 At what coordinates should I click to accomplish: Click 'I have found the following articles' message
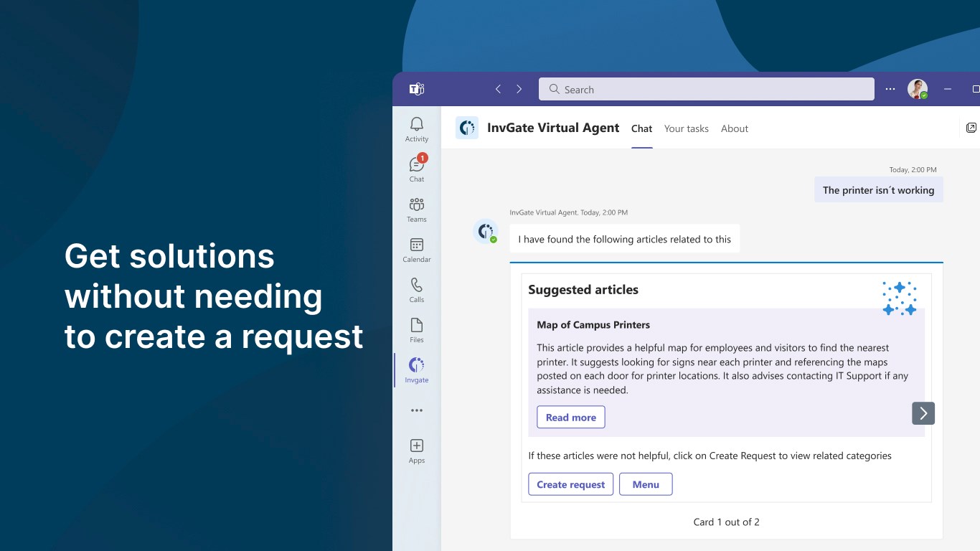click(x=625, y=240)
